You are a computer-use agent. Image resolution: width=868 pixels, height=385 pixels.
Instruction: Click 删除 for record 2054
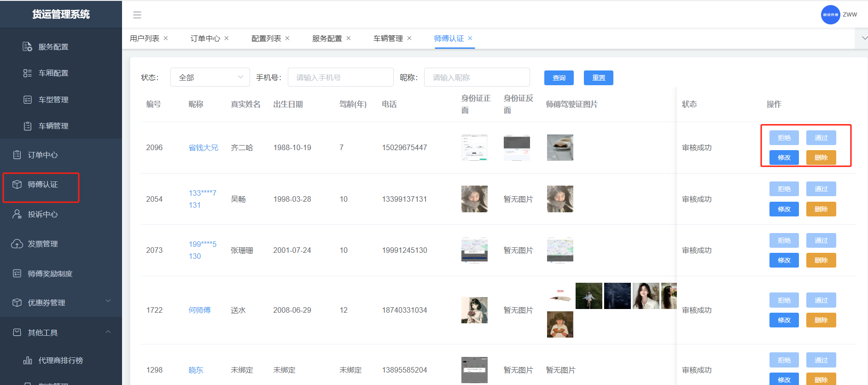click(x=821, y=209)
